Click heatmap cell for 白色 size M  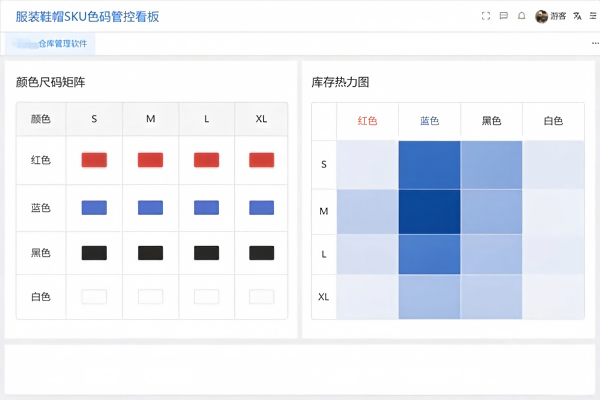tap(553, 212)
